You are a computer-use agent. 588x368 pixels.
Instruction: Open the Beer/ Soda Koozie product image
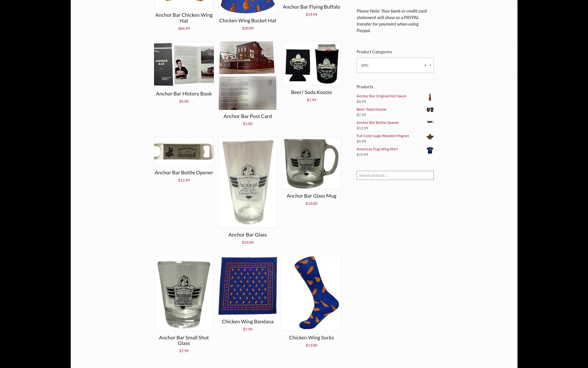coord(311,64)
